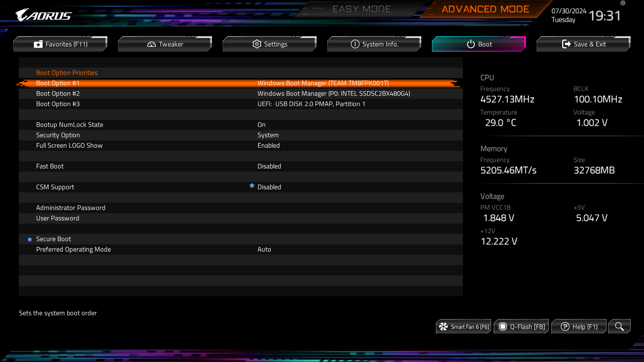This screenshot has width=644, height=362.
Task: Click the square marker beside Secure Boot
Action: [30, 239]
